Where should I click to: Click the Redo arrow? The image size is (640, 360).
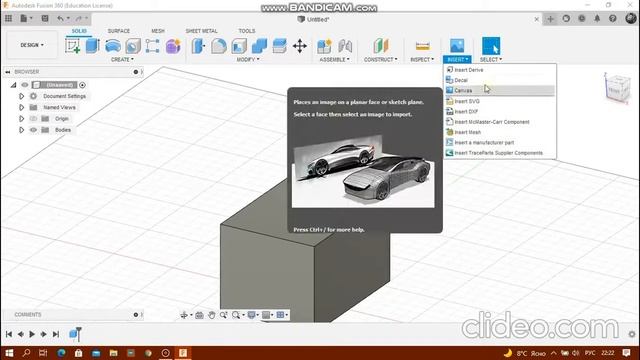pyautogui.click(x=79, y=18)
